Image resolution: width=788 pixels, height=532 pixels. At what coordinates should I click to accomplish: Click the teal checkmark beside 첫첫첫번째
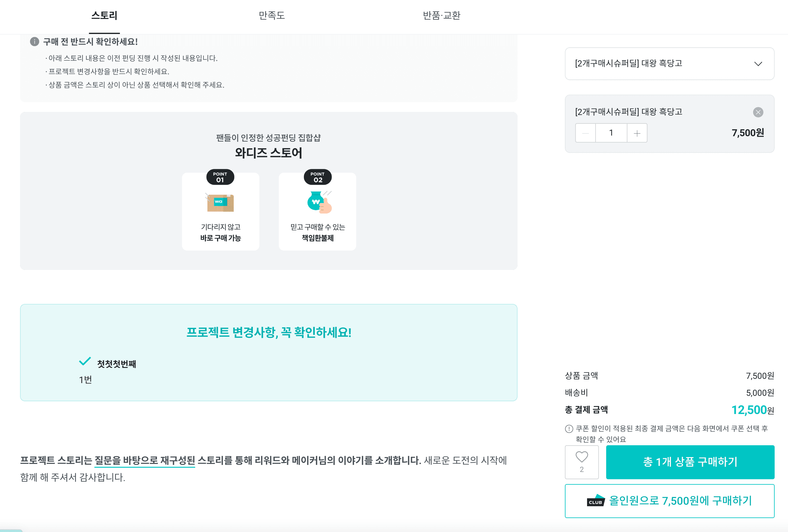click(x=85, y=361)
